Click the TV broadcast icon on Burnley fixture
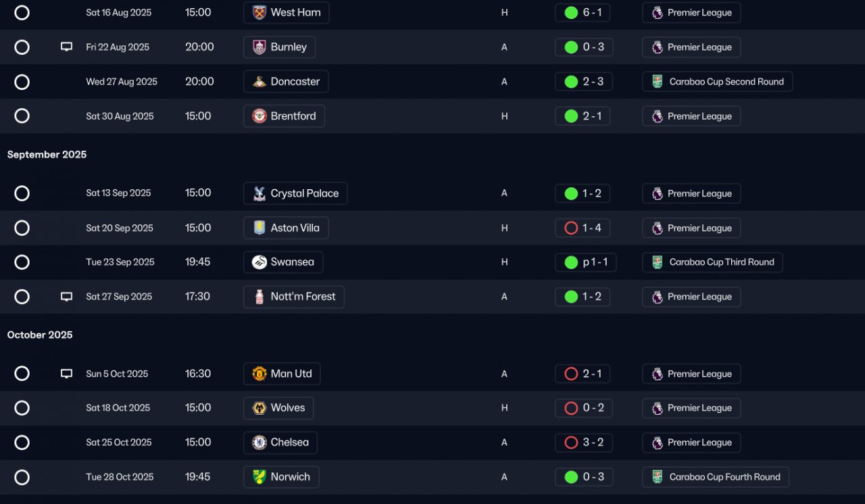Screen dimensions: 865x504 [x=66, y=47]
